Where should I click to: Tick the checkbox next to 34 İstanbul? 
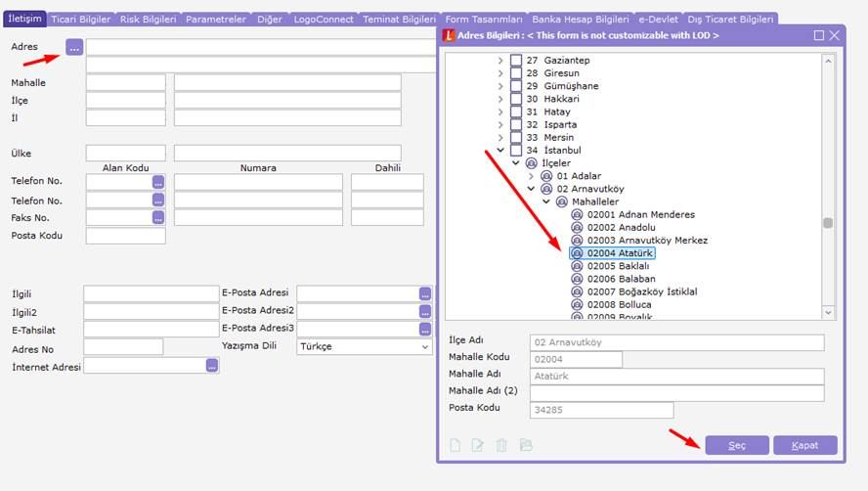(x=516, y=151)
